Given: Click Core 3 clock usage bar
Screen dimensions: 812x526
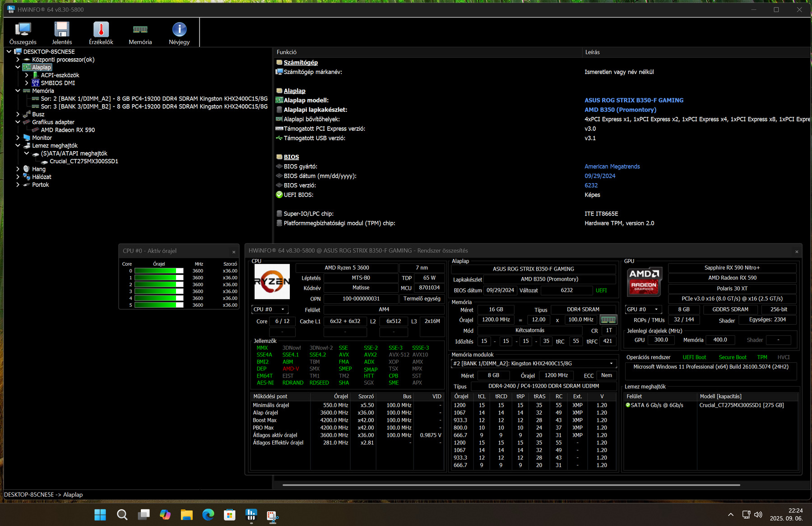Looking at the screenshot, I should [159, 291].
